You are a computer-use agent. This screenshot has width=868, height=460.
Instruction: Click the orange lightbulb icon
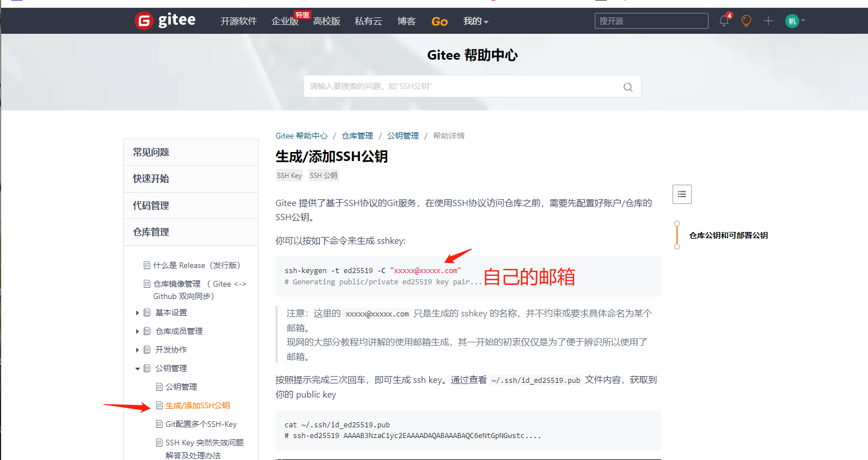click(x=746, y=21)
